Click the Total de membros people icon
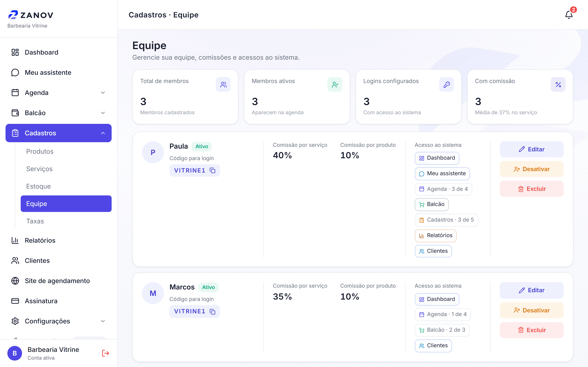The width and height of the screenshot is (588, 367). [x=223, y=84]
